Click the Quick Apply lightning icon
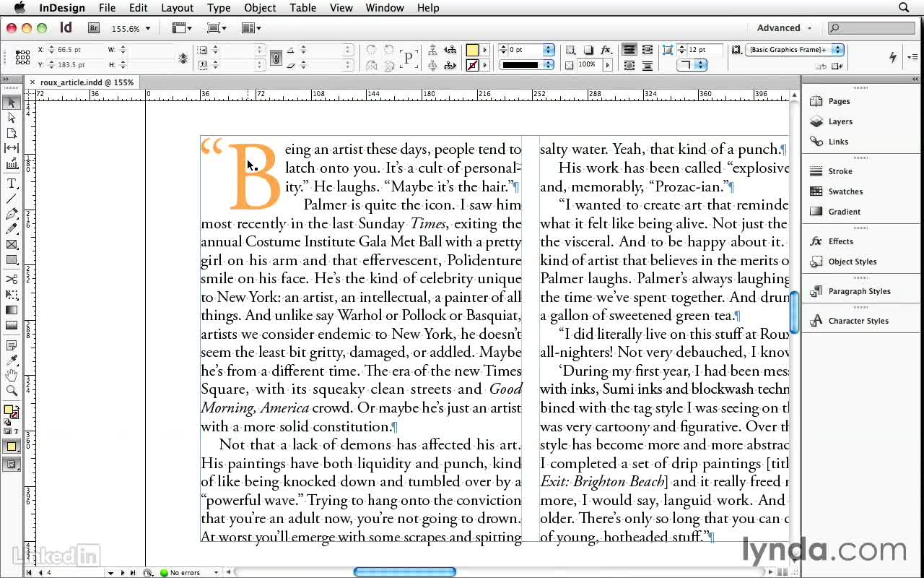The width and height of the screenshot is (924, 578). (893, 57)
